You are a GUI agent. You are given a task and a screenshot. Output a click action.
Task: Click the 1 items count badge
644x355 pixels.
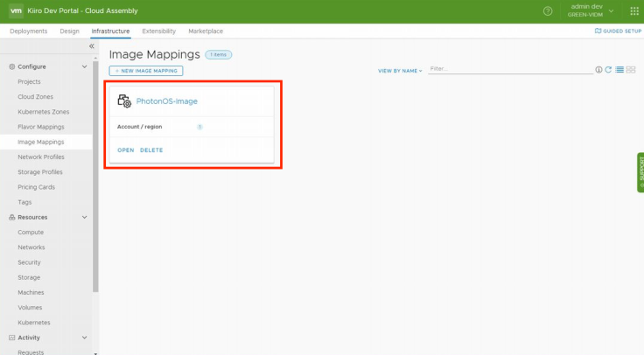[x=219, y=54]
